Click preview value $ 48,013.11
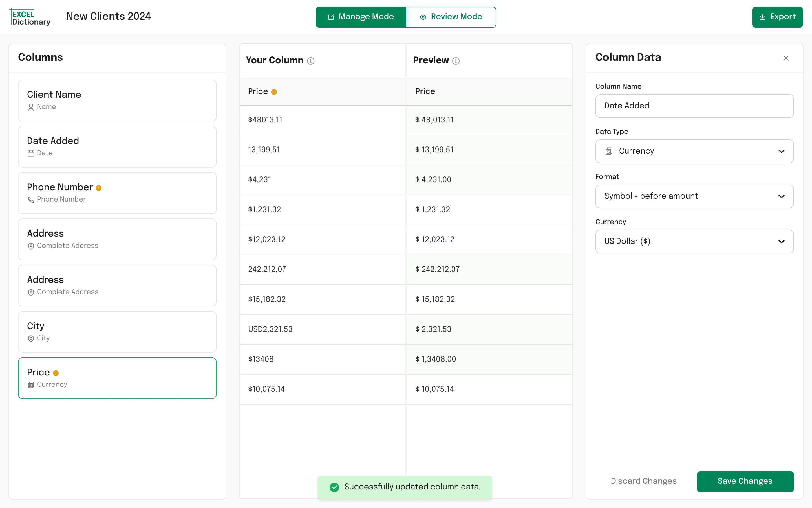This screenshot has width=812, height=508. coord(434,120)
